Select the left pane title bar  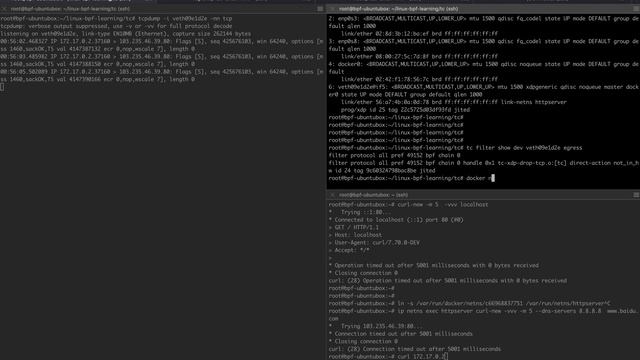pyautogui.click(x=162, y=9)
